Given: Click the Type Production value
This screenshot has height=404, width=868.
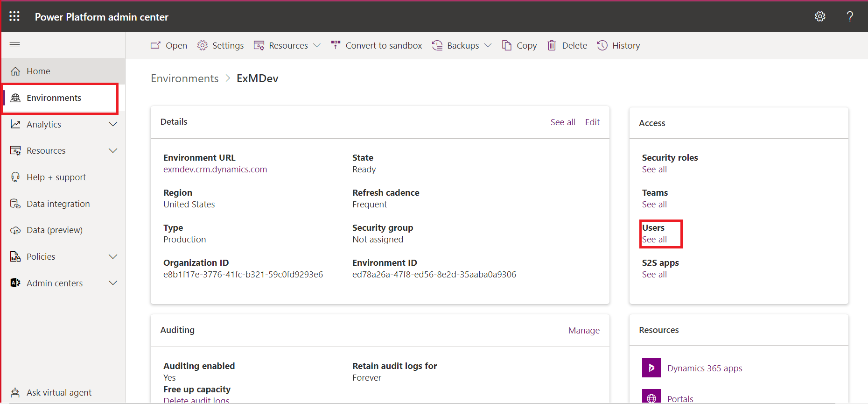Looking at the screenshot, I should pos(184,240).
